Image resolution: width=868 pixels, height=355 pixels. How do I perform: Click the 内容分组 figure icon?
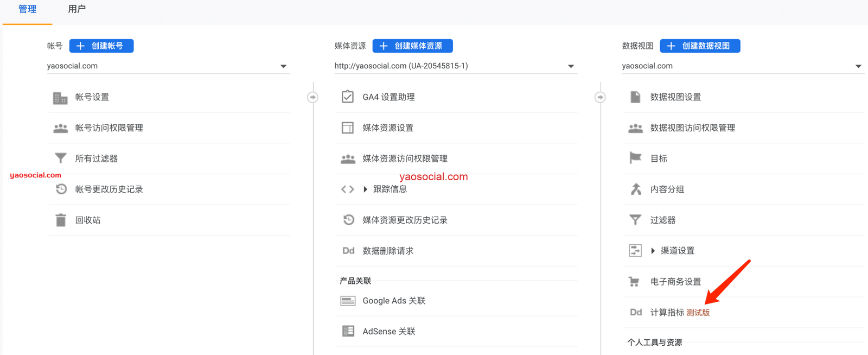[x=636, y=189]
